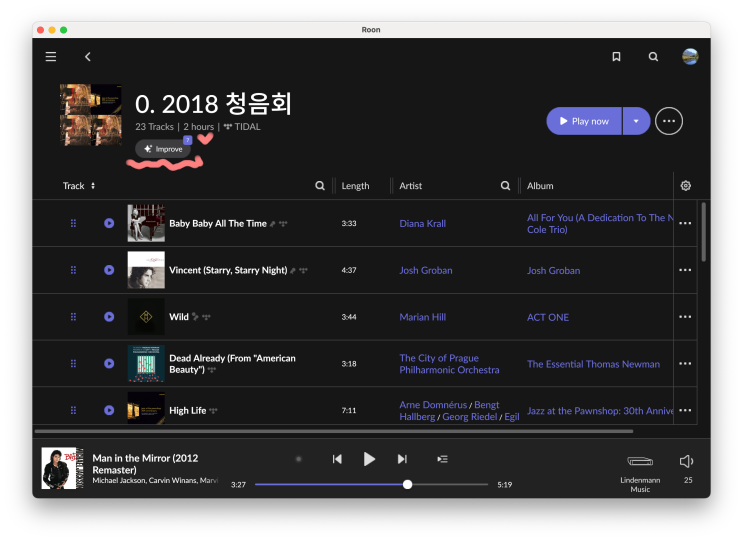Screen dimensions: 743x541
Task: Play the High Life track
Action: tap(109, 410)
